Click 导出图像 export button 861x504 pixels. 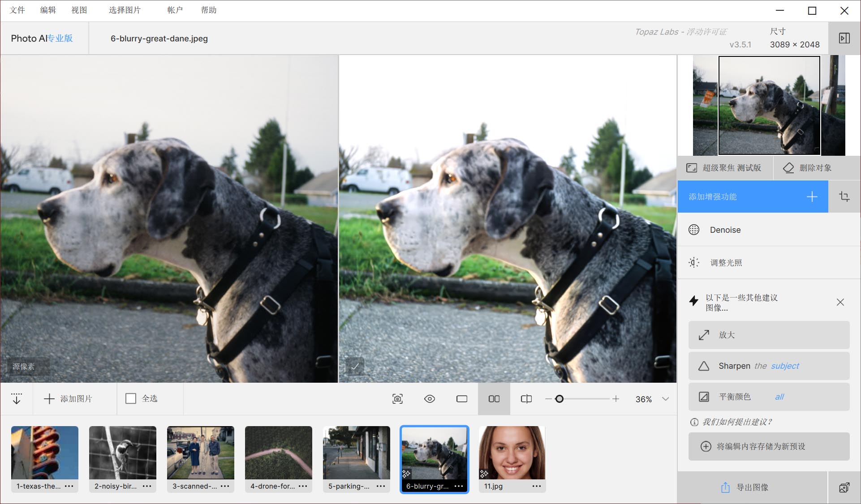pos(752,487)
